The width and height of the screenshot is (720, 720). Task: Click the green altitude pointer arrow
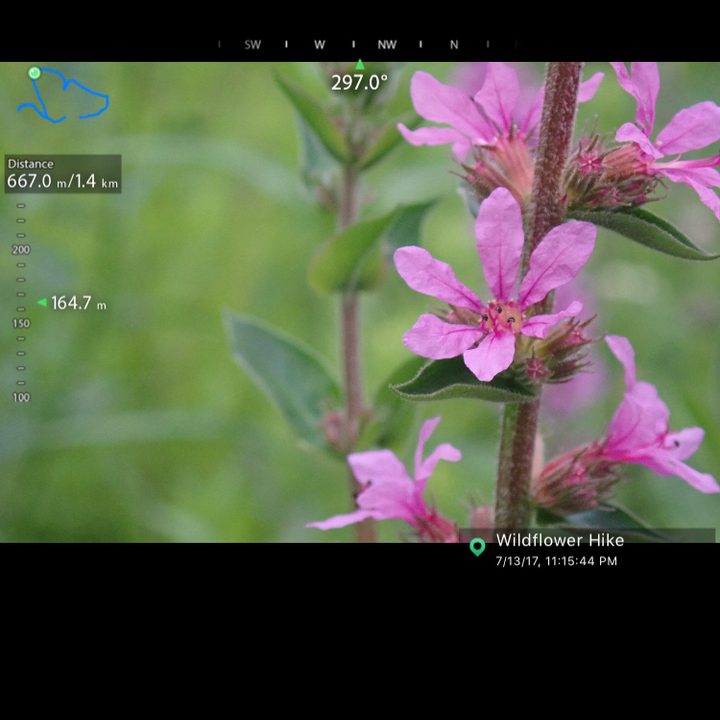pyautogui.click(x=42, y=302)
